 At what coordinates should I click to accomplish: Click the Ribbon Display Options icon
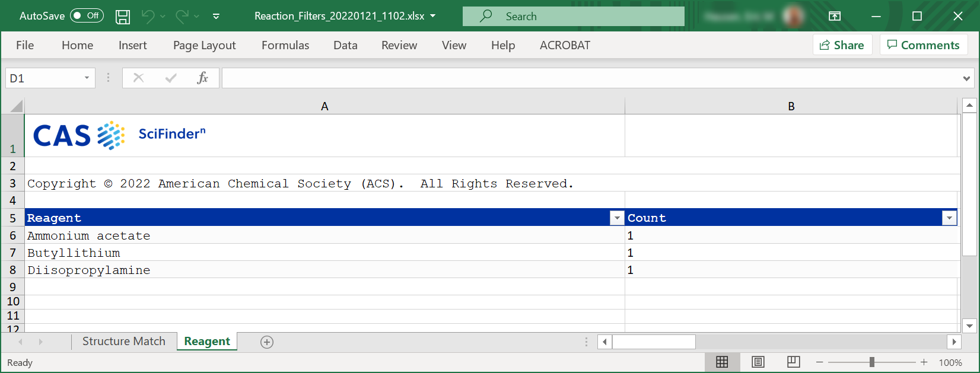click(x=835, y=16)
